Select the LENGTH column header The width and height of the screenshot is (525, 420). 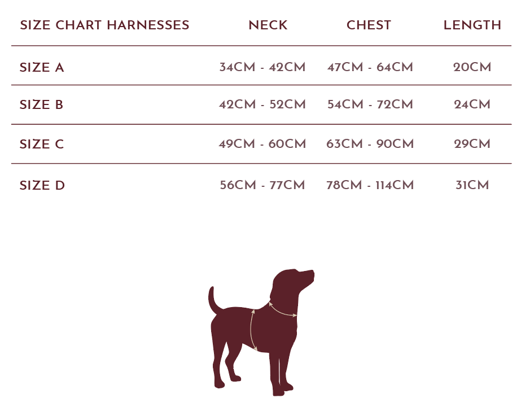(x=472, y=25)
